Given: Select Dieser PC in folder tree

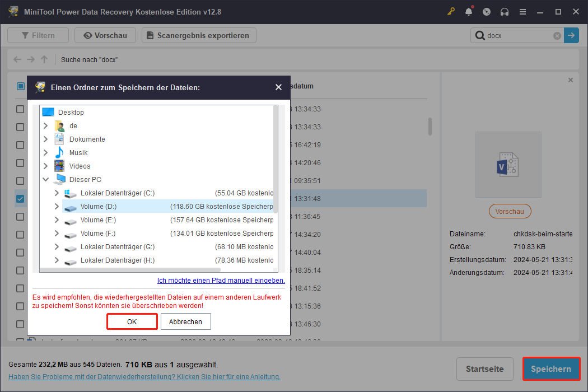Looking at the screenshot, I should click(85, 179).
